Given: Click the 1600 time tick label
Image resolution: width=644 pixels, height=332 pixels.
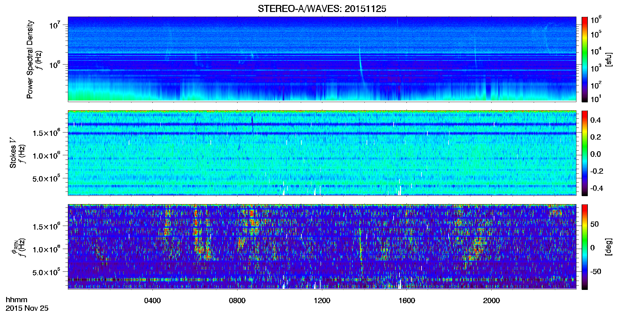Looking at the screenshot, I should pos(407,301).
